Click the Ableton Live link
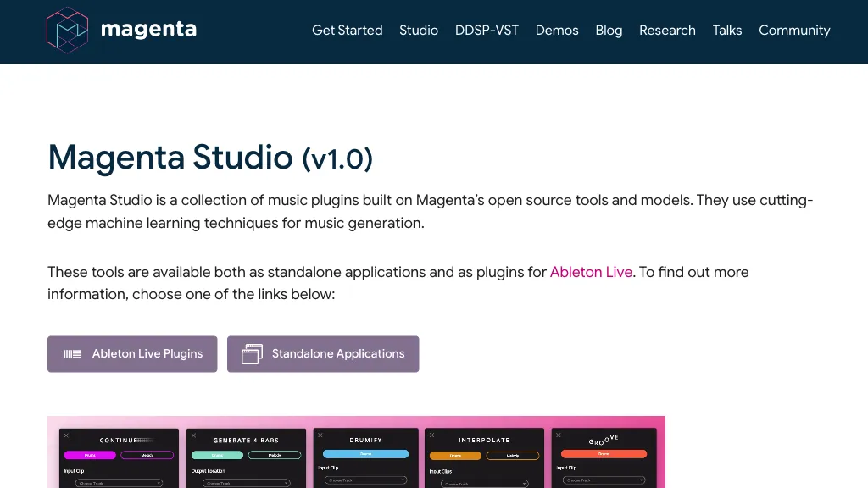The width and height of the screenshot is (868, 488). pyautogui.click(x=591, y=272)
